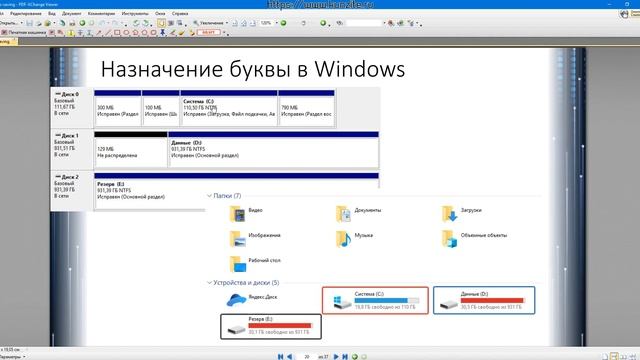Go to previous page button
This screenshot has width=640, height=360.
click(290, 357)
